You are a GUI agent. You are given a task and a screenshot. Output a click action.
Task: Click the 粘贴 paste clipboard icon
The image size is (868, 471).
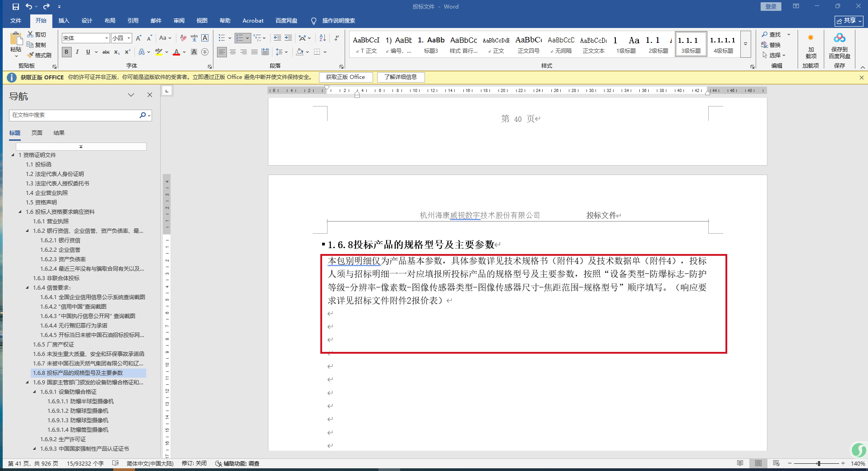pyautogui.click(x=16, y=39)
